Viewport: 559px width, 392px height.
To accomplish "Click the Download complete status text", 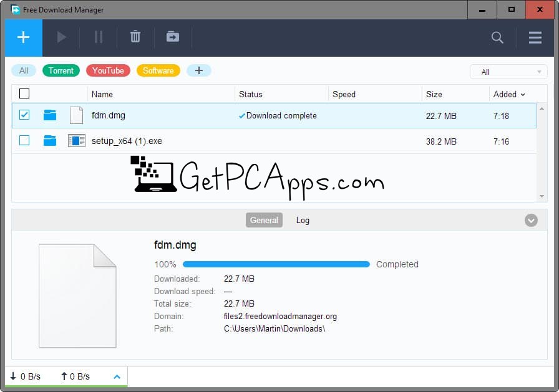I will point(281,116).
